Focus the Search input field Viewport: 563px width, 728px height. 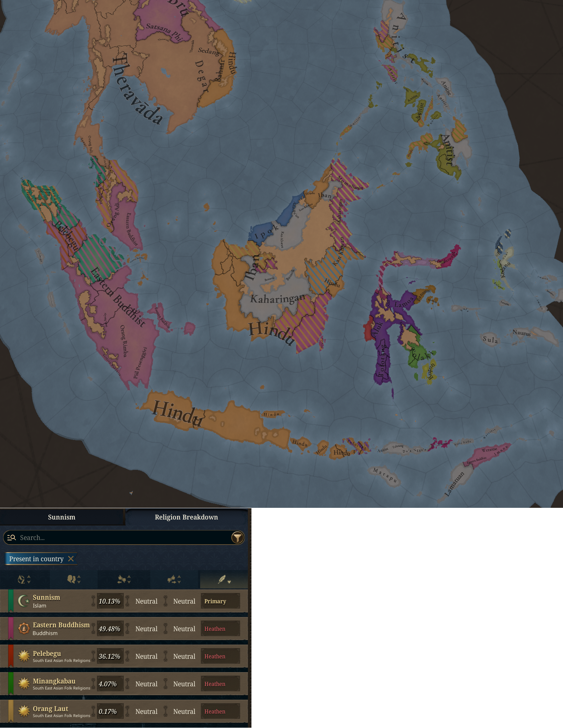click(124, 538)
